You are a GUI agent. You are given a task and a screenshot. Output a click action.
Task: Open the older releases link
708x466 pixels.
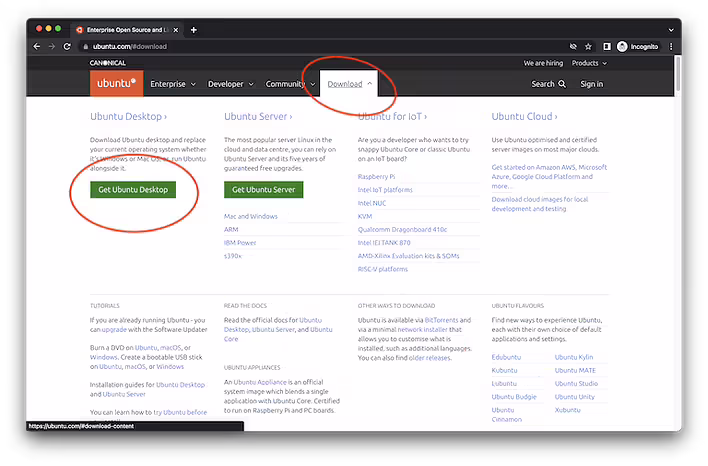click(x=429, y=358)
